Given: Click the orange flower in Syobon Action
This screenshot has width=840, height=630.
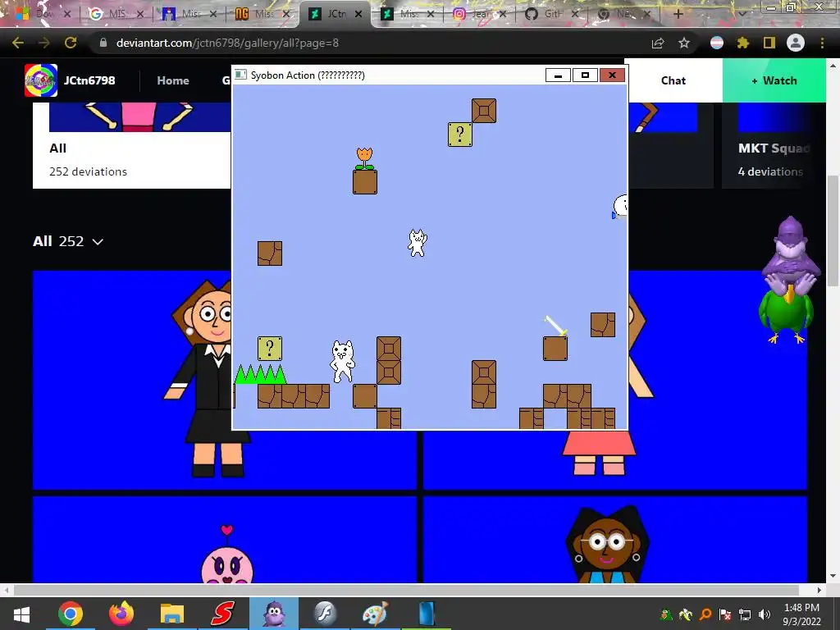Looking at the screenshot, I should 365,158.
